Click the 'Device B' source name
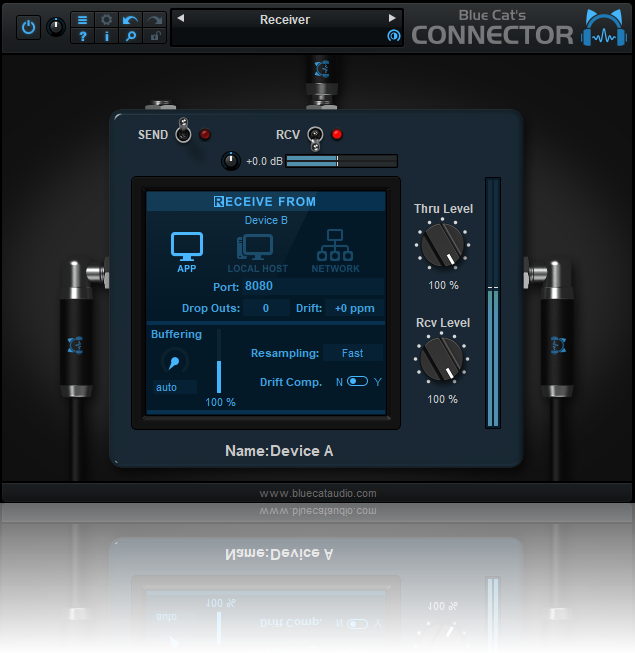Viewport: 635px width, 653px height. pyautogui.click(x=266, y=220)
